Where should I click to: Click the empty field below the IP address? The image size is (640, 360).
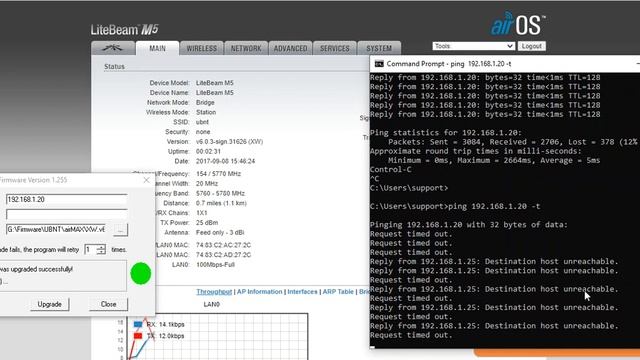point(67,214)
